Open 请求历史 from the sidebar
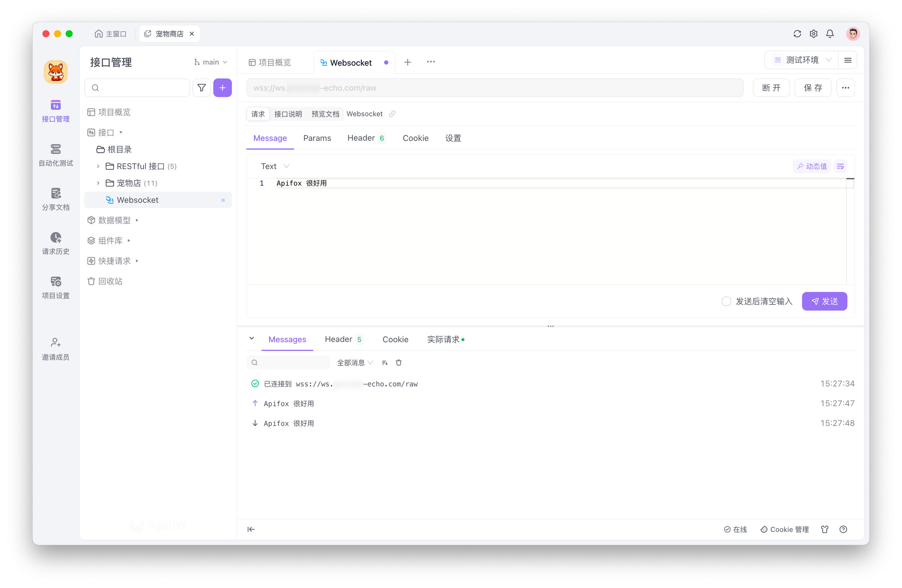Image resolution: width=902 pixels, height=588 pixels. 55,243
